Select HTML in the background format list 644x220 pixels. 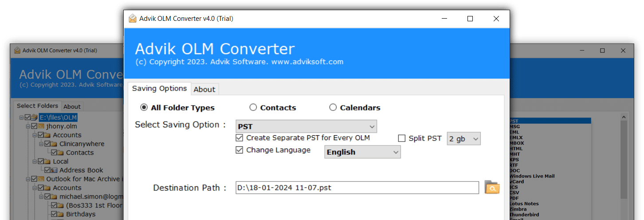[x=516, y=149]
